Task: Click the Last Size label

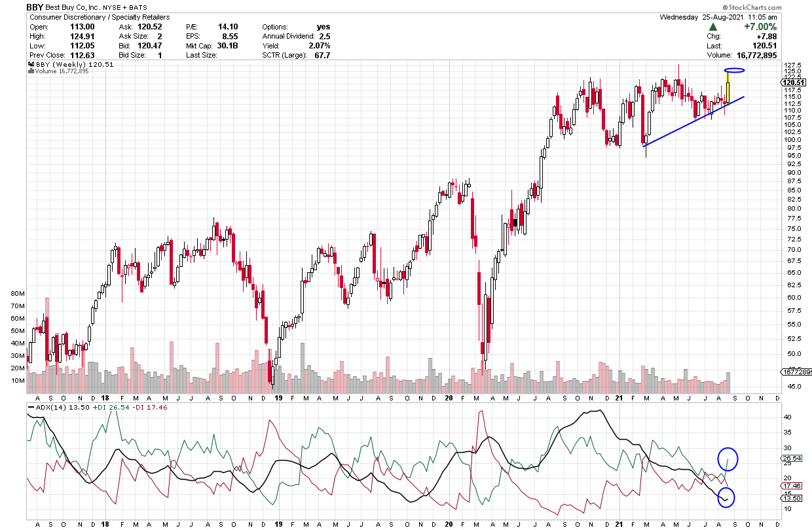Action: [x=202, y=56]
